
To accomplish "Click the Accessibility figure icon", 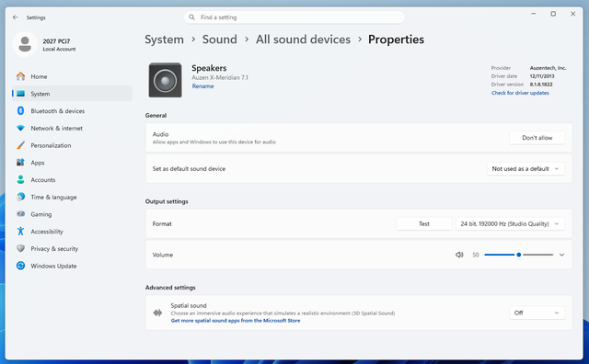I will [20, 231].
